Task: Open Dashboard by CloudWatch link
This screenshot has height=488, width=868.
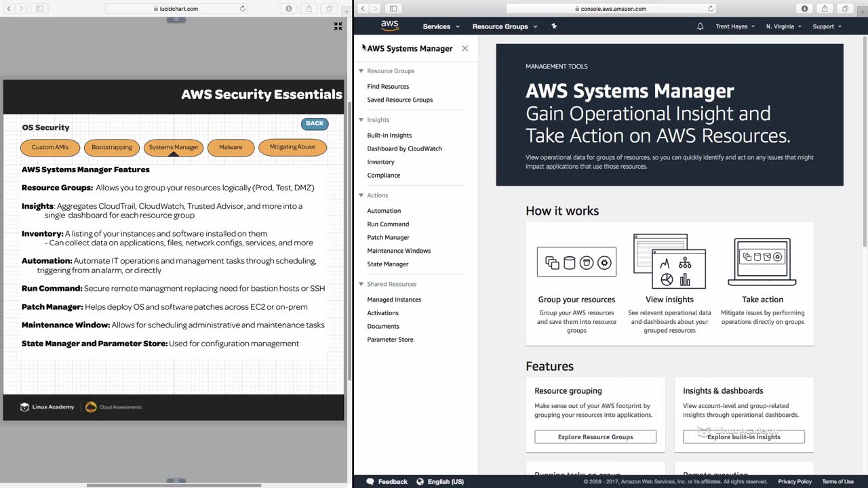Action: (x=404, y=148)
